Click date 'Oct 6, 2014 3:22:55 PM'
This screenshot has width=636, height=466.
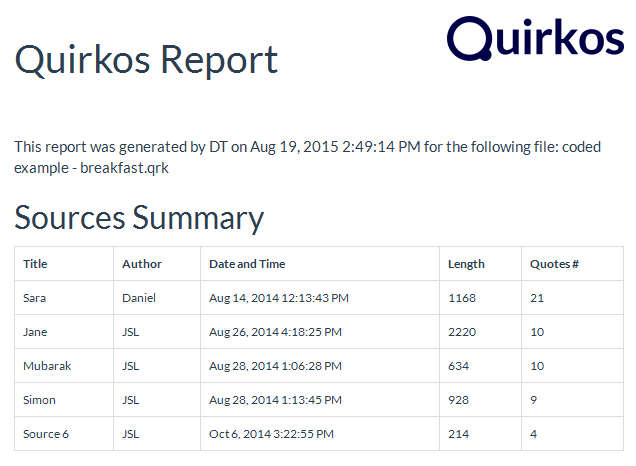click(x=271, y=434)
